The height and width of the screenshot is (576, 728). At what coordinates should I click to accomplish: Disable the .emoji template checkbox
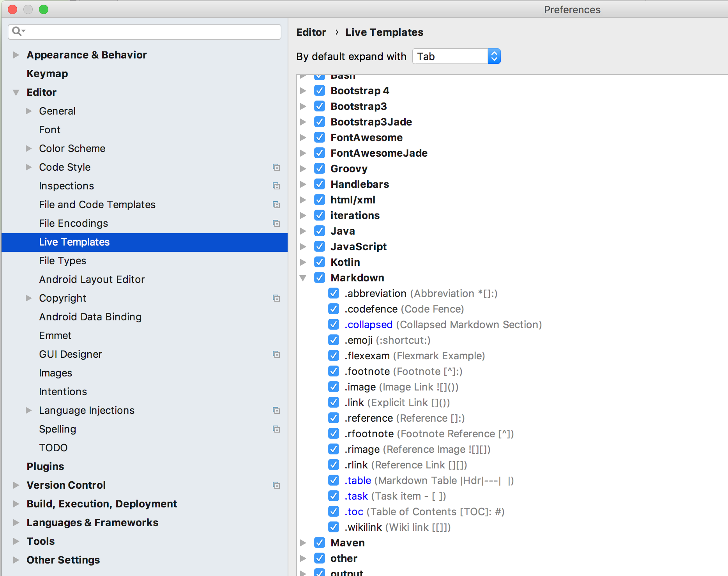coord(334,340)
